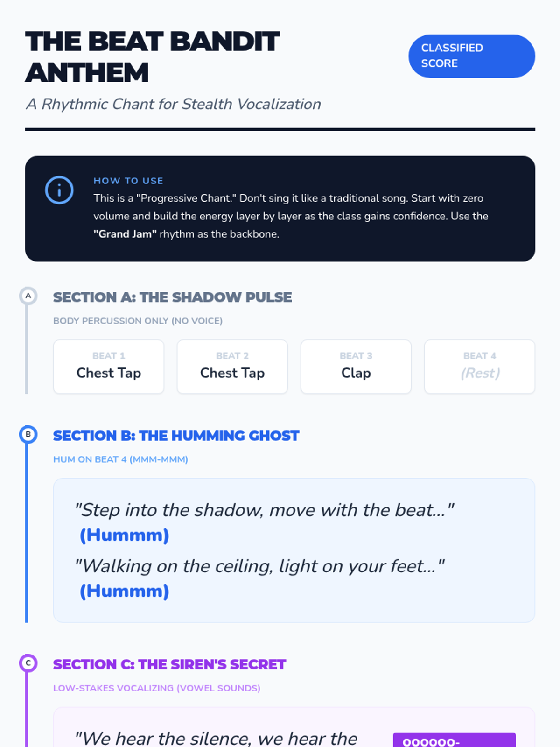The image size is (560, 747).
Task: Select the "Walking on the ceiling" lyric line
Action: pos(260,566)
